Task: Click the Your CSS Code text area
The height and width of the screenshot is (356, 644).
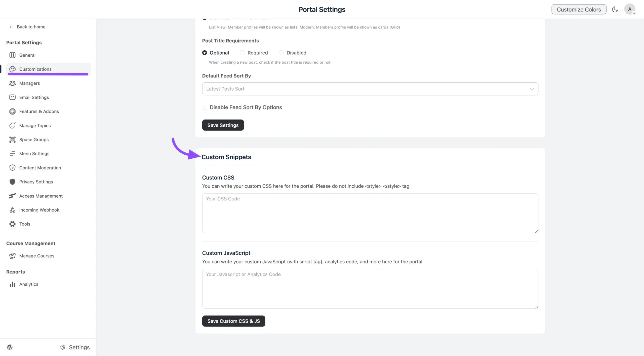Action: (x=370, y=213)
